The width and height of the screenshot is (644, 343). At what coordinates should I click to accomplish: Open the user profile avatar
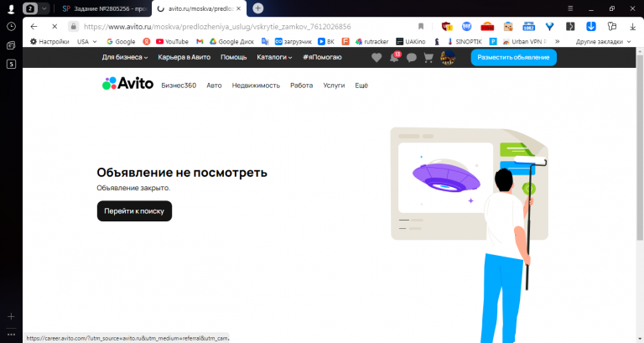448,58
